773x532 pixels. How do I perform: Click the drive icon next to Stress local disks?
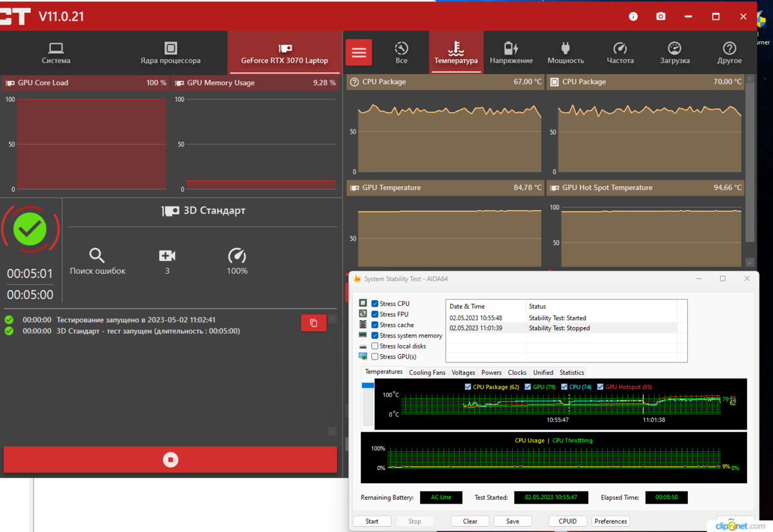[363, 346]
